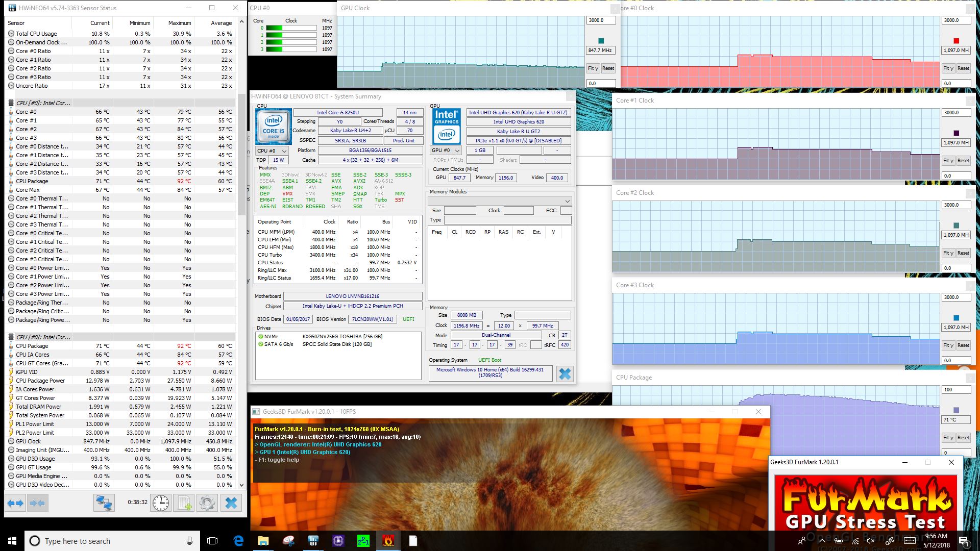The width and height of the screenshot is (980, 551).
Task: Click Reset in GPU Clock graph
Action: coord(608,68)
